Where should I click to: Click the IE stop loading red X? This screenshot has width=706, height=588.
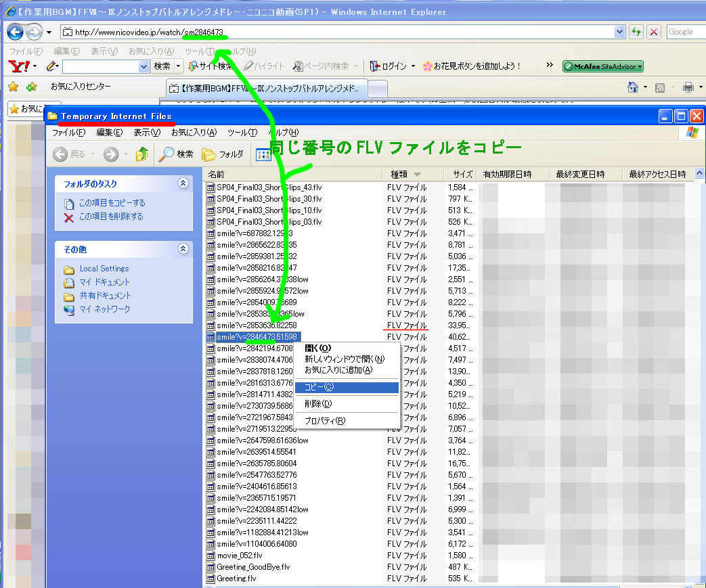tap(654, 32)
